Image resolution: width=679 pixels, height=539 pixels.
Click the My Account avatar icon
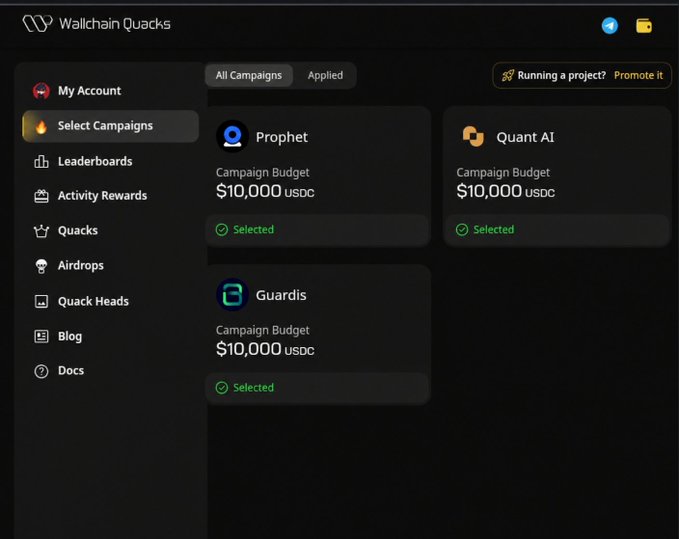click(x=41, y=90)
